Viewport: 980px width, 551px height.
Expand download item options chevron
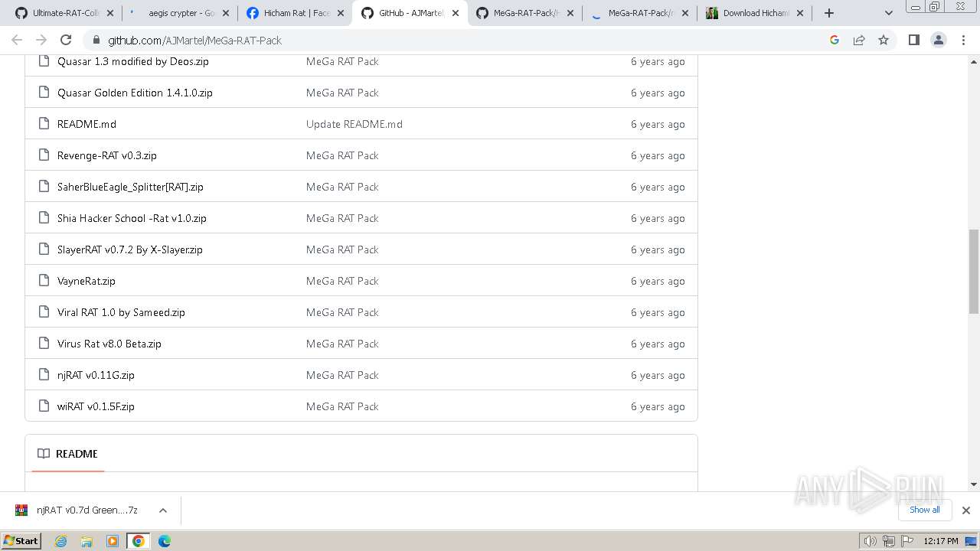162,510
